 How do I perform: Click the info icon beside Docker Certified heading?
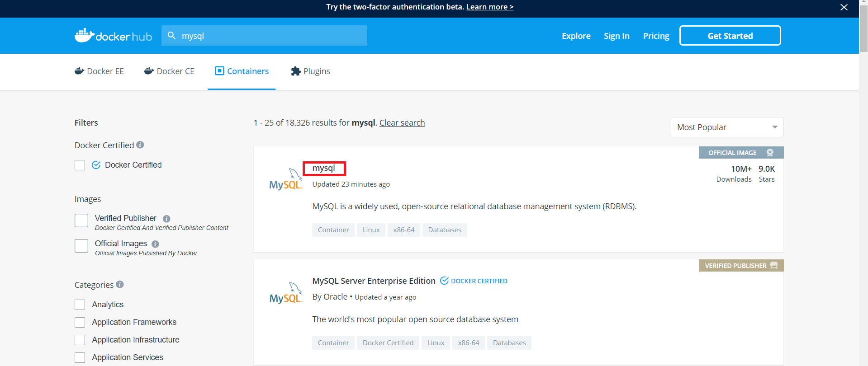point(140,145)
